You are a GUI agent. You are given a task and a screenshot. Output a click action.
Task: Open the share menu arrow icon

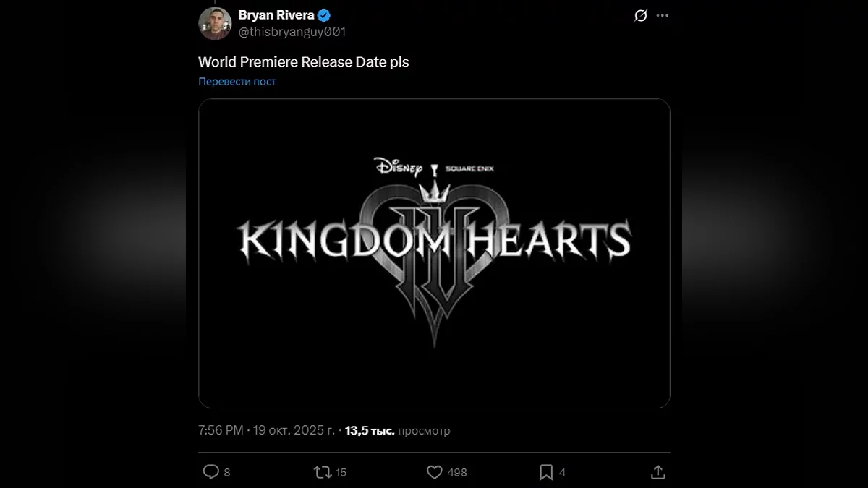(x=658, y=472)
